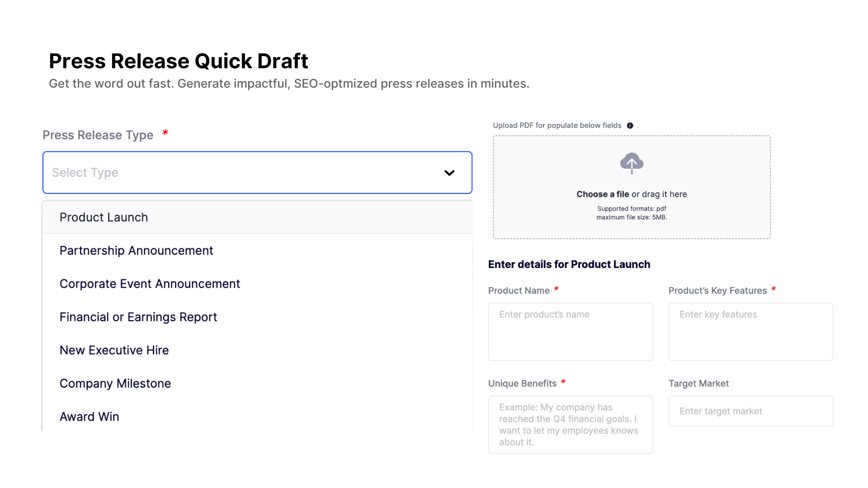Viewport: 868px width, 488px height.
Task: Choose Company Milestone option
Action: (257, 384)
